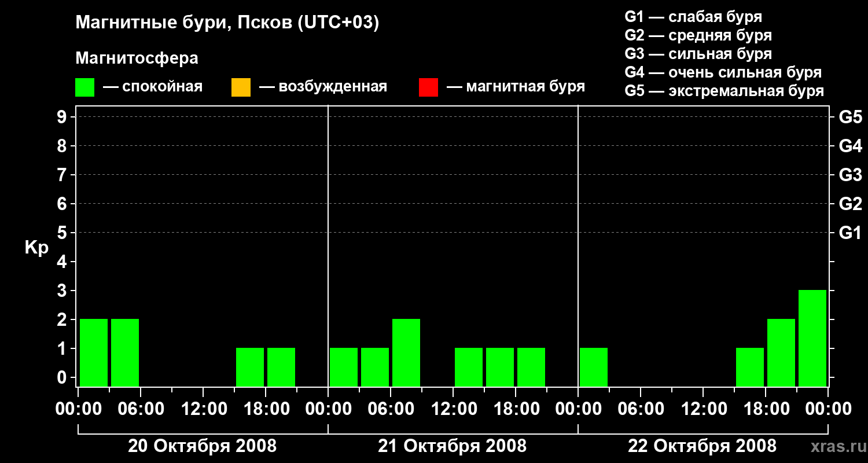Click the 20 Октября 03:00–06:00 bar
The height and width of the screenshot is (463, 868).
[125, 352]
